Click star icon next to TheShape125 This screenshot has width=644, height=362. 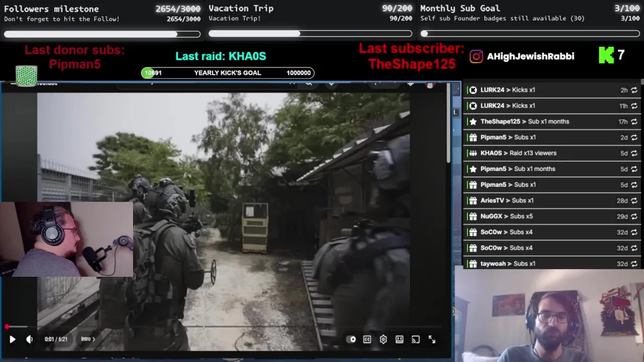click(x=473, y=122)
